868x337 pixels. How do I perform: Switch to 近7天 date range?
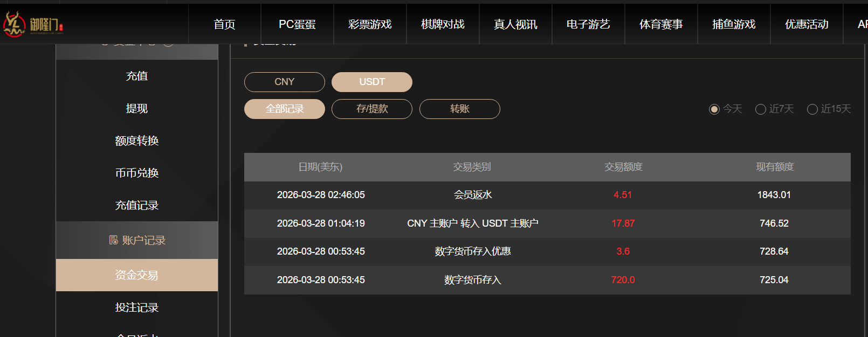click(x=774, y=109)
